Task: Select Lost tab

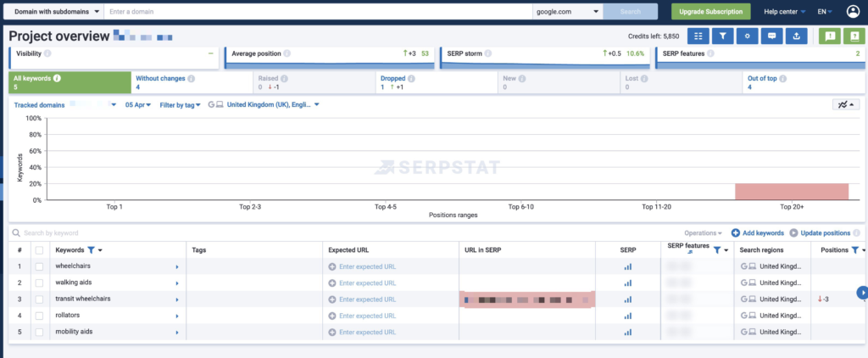Action: (681, 82)
